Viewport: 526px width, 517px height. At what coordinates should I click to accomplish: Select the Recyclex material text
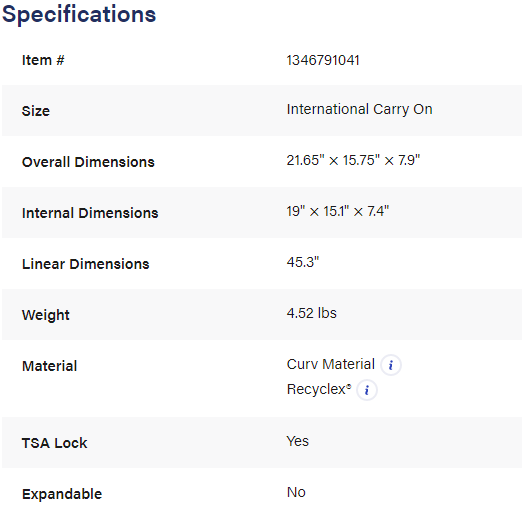point(319,389)
